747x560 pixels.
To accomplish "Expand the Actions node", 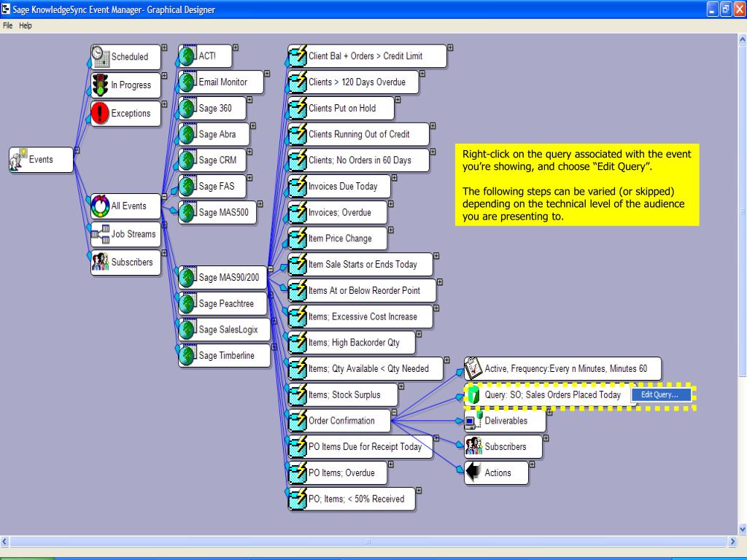I will pos(532,464).
